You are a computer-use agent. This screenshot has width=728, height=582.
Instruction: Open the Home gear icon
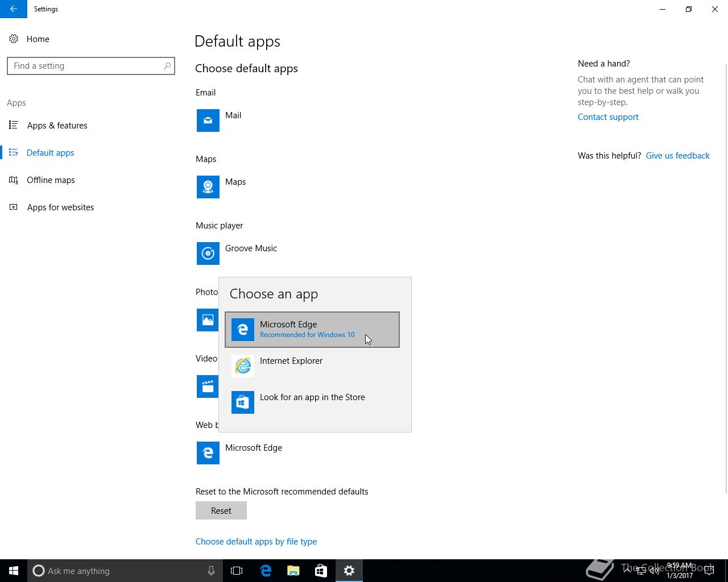point(14,39)
